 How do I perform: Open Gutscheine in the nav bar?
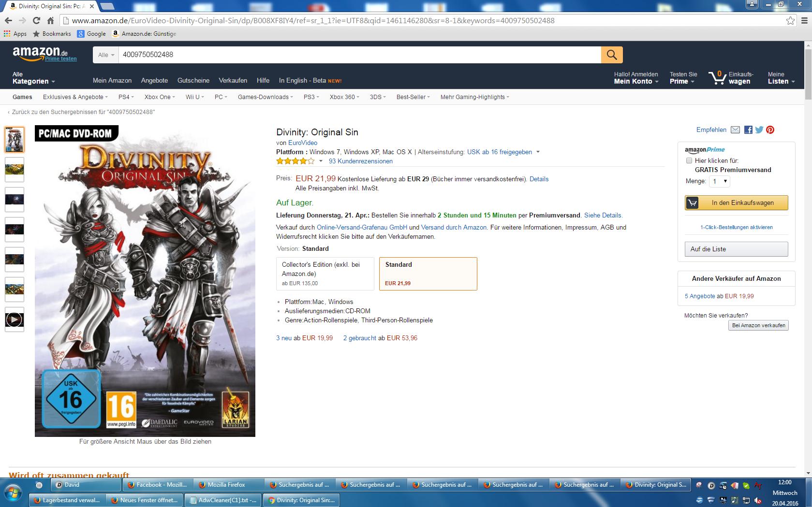pos(193,80)
